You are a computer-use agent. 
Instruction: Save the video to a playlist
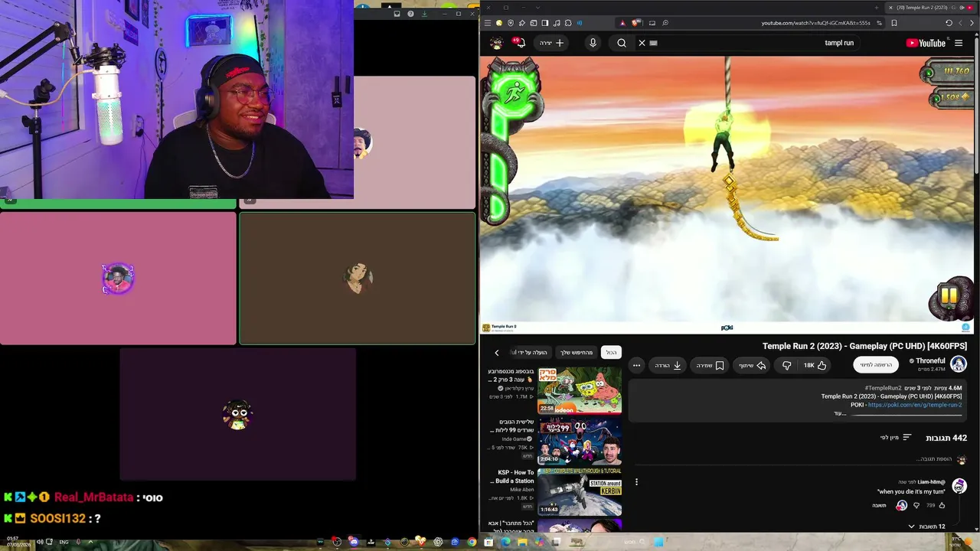[710, 365]
